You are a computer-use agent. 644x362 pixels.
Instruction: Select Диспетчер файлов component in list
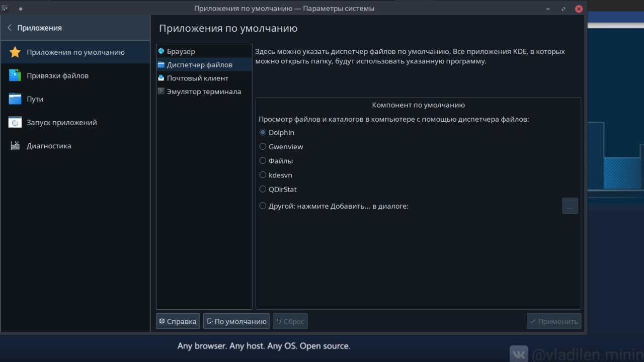pyautogui.click(x=204, y=65)
